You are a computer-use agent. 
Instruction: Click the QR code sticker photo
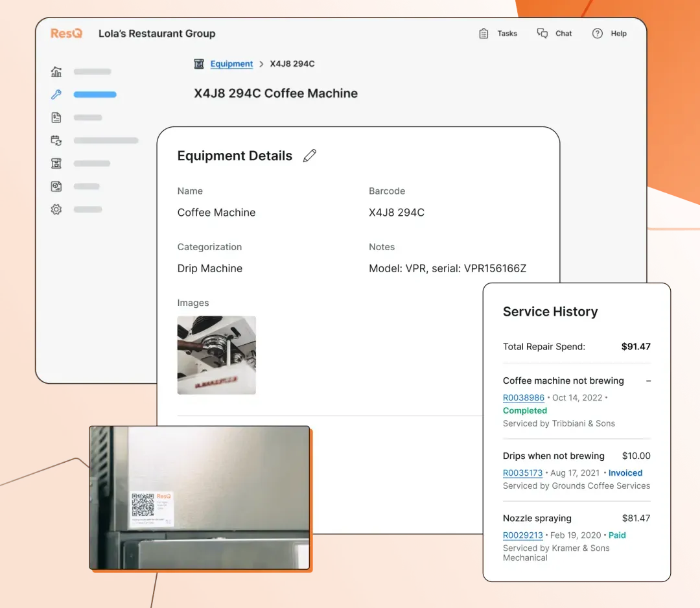pos(200,498)
